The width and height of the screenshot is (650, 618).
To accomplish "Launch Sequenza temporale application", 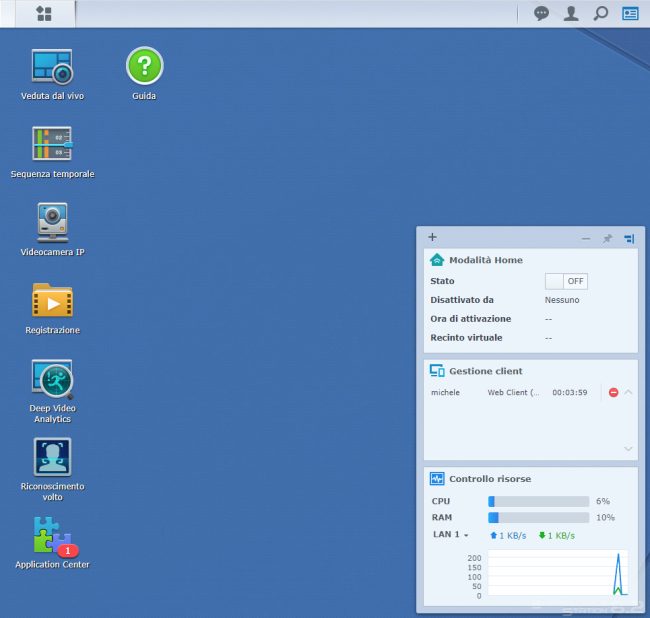I will [52, 143].
